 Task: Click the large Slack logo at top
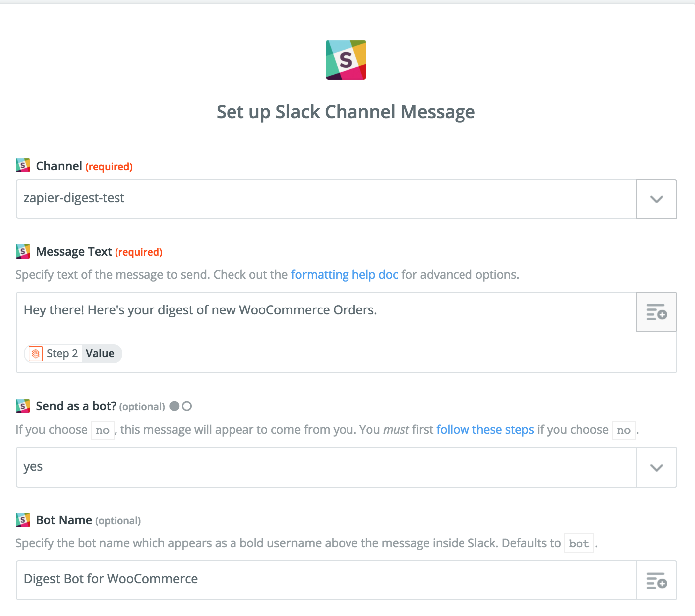[346, 60]
